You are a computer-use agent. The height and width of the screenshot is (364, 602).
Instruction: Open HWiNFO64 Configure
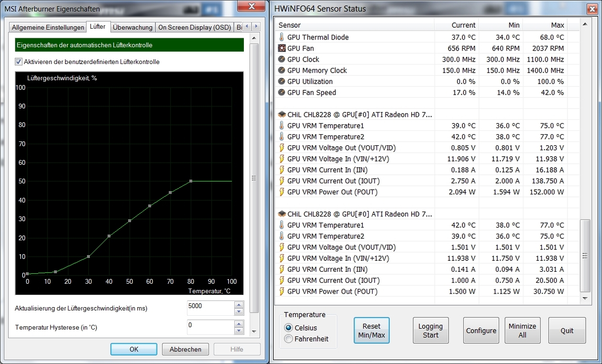tap(482, 331)
